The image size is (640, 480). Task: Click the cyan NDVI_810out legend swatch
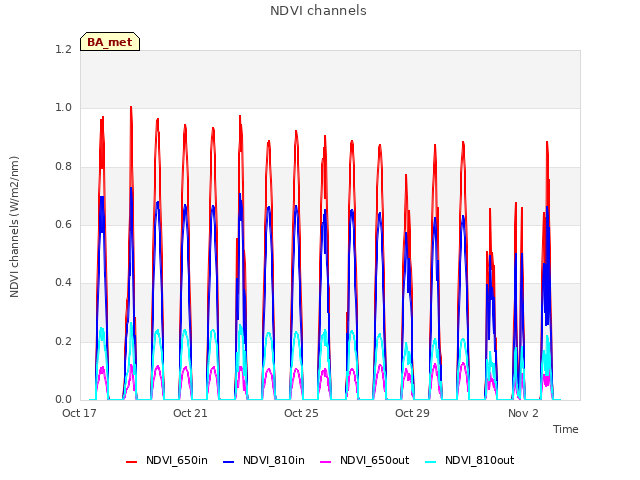(430, 462)
